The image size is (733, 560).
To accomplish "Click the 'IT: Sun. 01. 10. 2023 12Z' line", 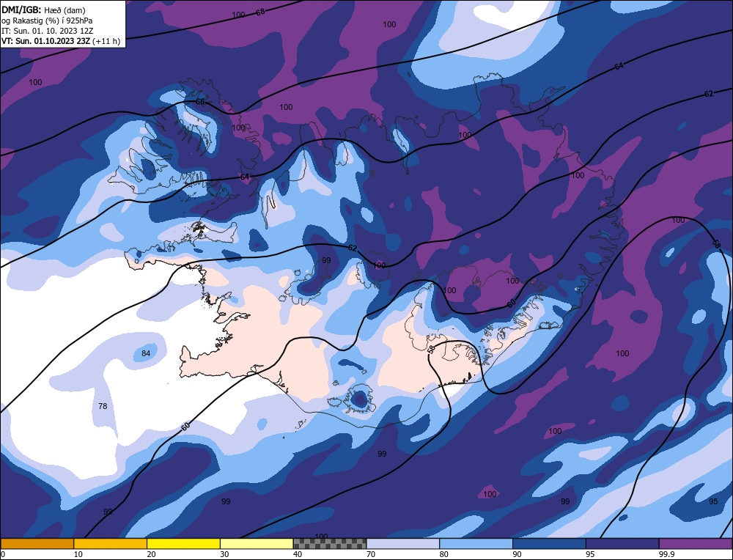I will pyautogui.click(x=47, y=31).
